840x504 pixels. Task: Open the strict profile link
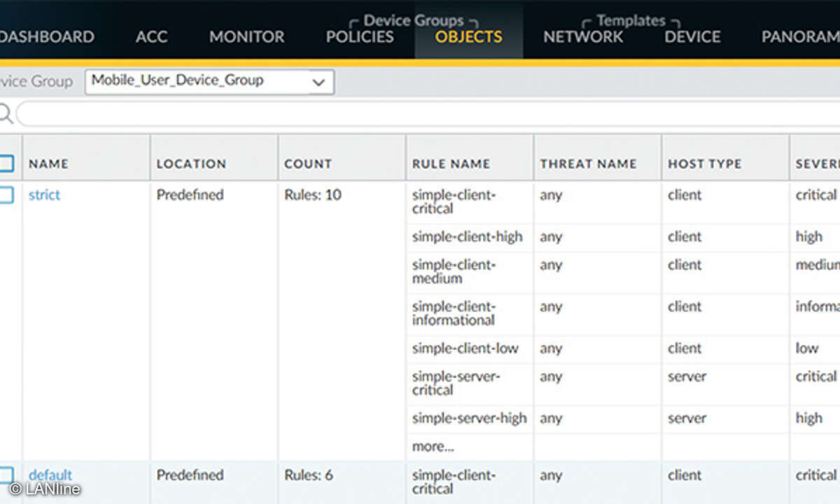pyautogui.click(x=44, y=195)
